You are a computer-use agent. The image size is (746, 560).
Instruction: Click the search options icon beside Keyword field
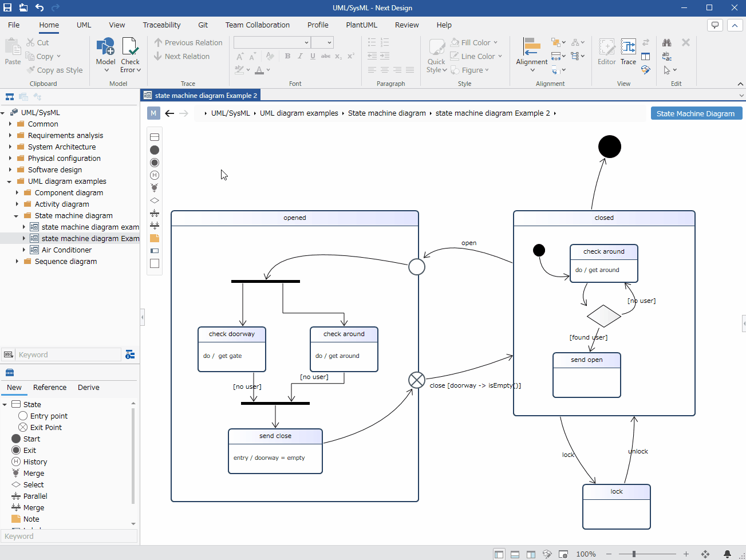pyautogui.click(x=130, y=354)
